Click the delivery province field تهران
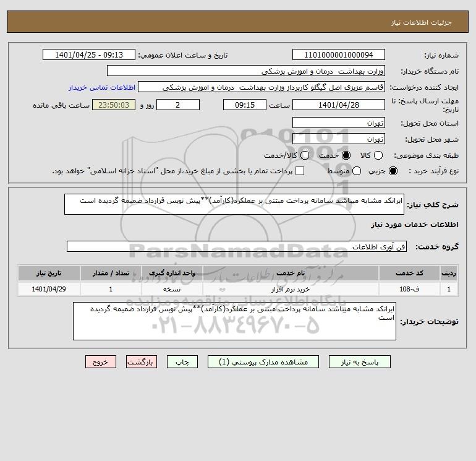This screenshot has height=461, width=476. click(339, 123)
